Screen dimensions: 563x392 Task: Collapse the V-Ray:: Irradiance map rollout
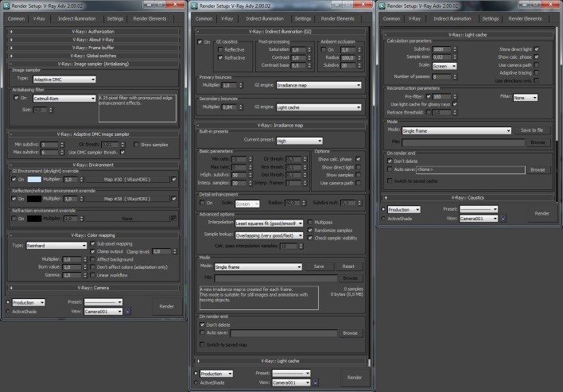280,126
